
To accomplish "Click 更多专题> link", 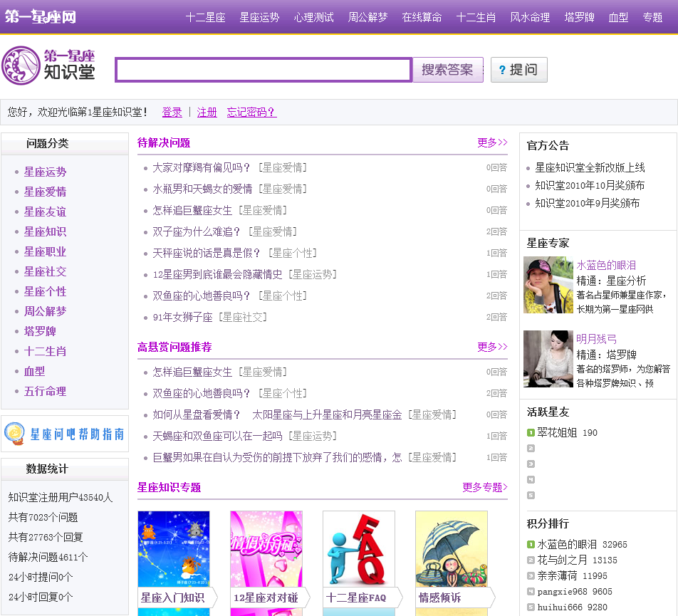I will pos(485,488).
